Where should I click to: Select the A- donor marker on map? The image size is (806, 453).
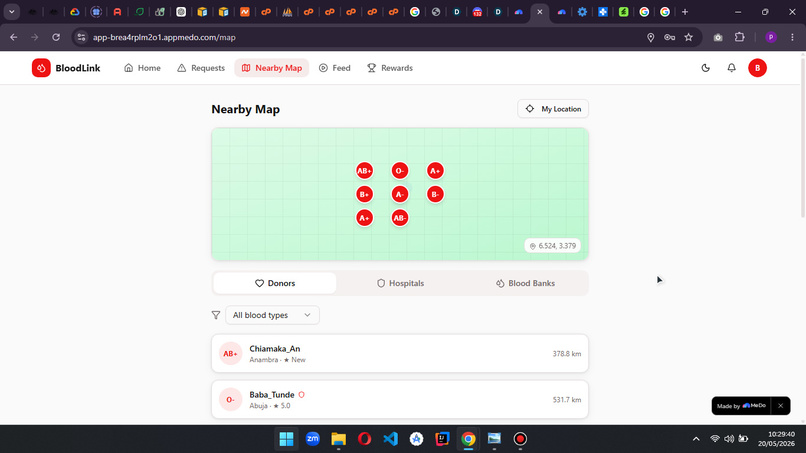[x=400, y=194]
